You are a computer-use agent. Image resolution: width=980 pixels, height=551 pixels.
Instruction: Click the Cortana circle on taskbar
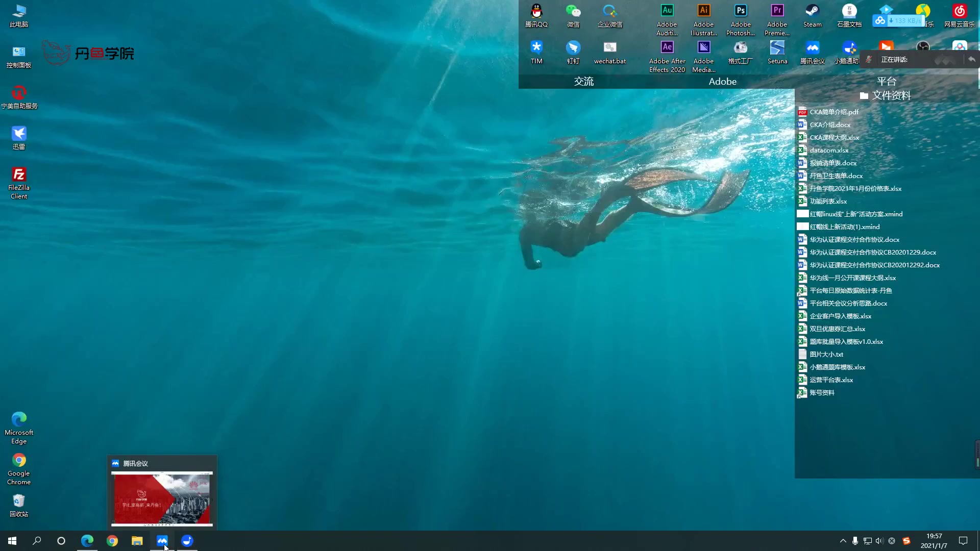click(61, 541)
